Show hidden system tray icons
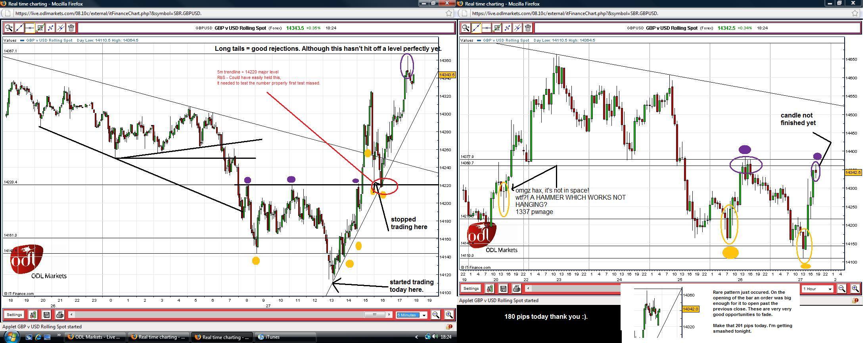 point(416,337)
